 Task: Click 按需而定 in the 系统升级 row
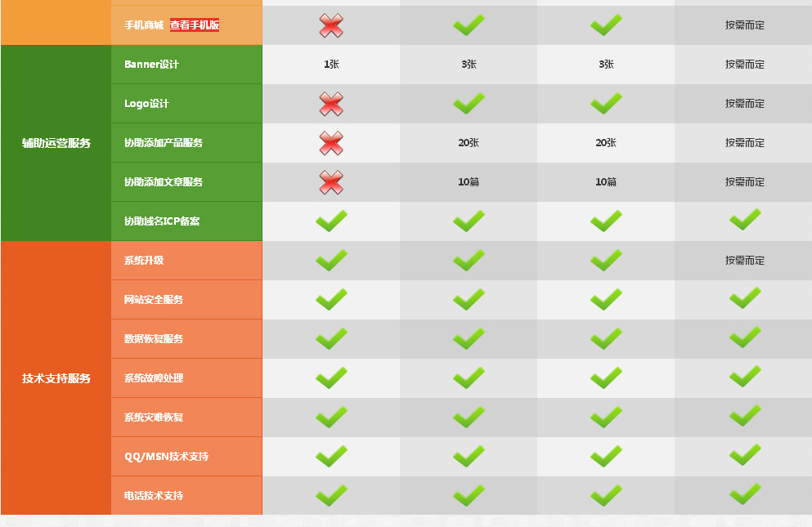745,261
